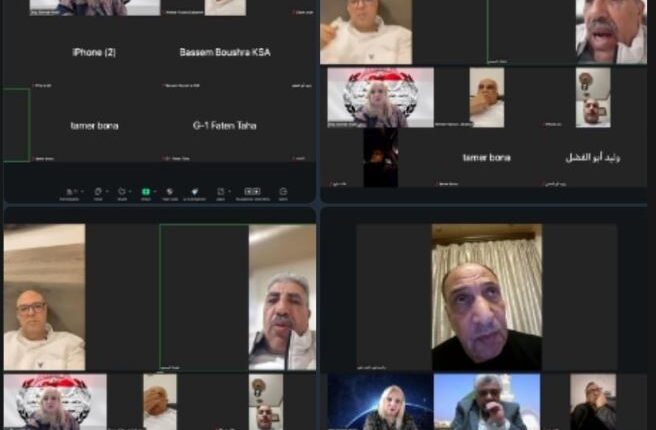Viewport: 656px width, 430px height.
Task: Open the React icon in the toolbar
Action: pos(122,190)
